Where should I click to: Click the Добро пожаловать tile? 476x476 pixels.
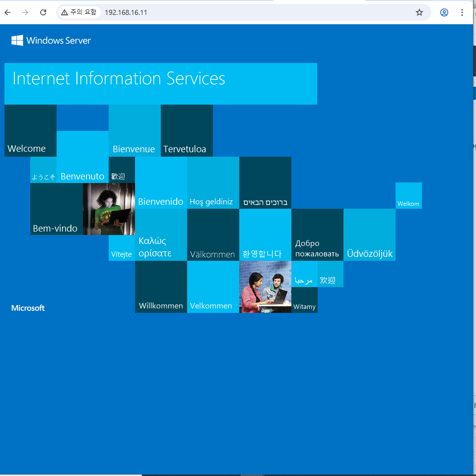pyautogui.click(x=317, y=235)
